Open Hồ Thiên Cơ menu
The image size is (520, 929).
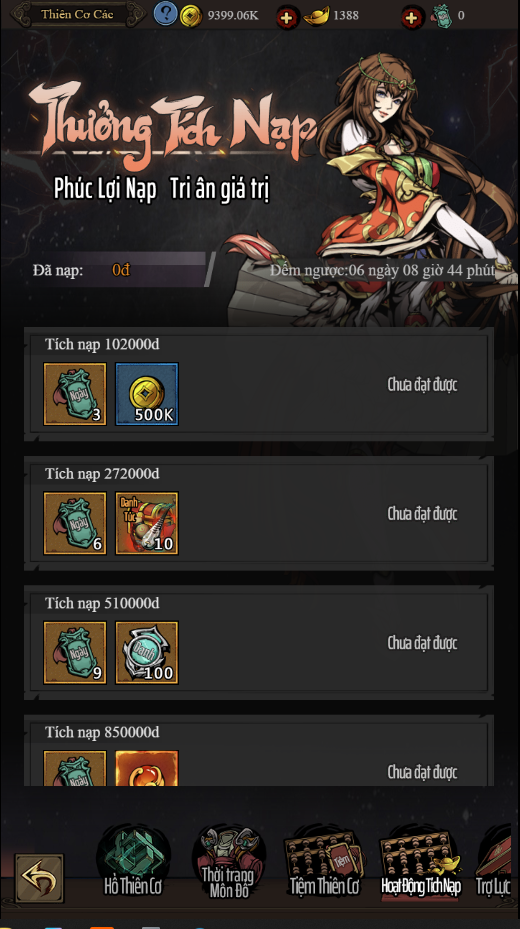coord(133,861)
